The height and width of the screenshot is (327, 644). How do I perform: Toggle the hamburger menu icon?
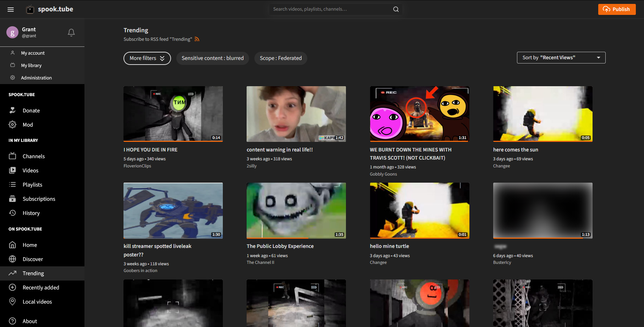click(11, 10)
